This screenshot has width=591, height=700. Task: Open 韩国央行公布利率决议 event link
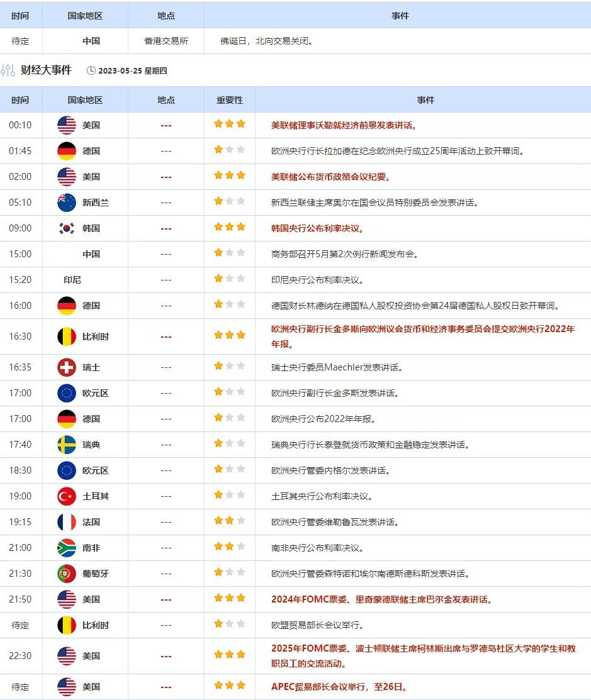[x=317, y=228]
